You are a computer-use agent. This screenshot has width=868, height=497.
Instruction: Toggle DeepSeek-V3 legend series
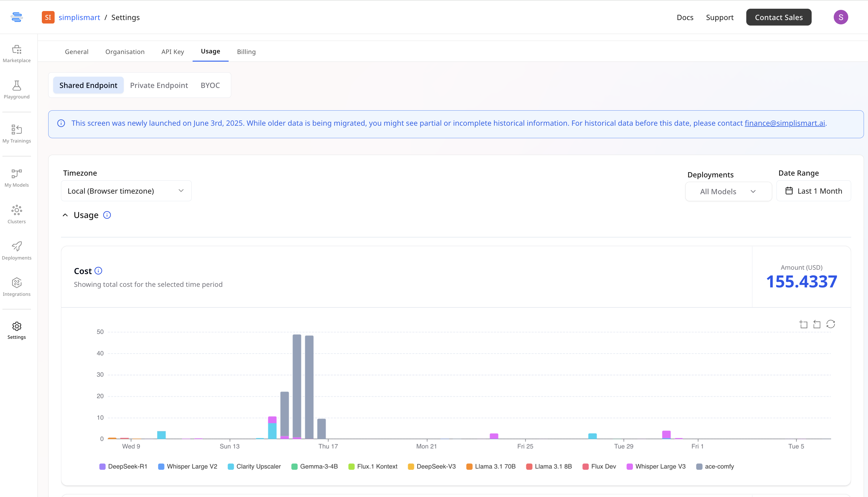click(432, 467)
